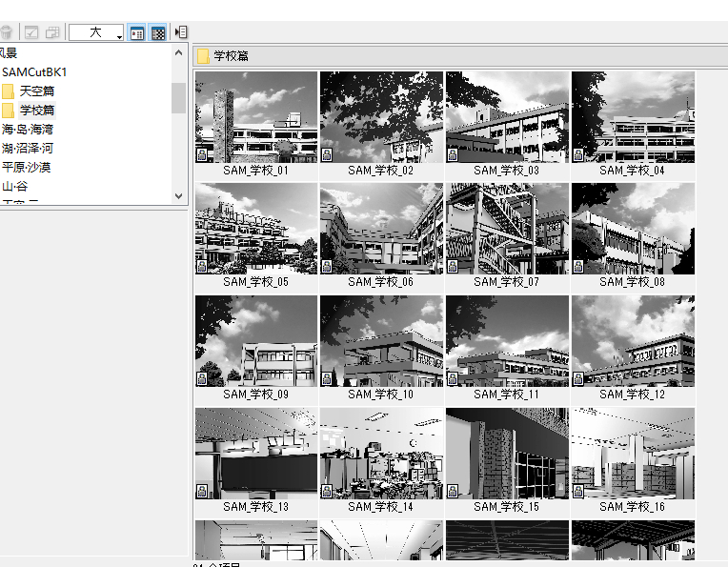
Task: Select thumbnail SAM_学校_05
Action: [256, 229]
